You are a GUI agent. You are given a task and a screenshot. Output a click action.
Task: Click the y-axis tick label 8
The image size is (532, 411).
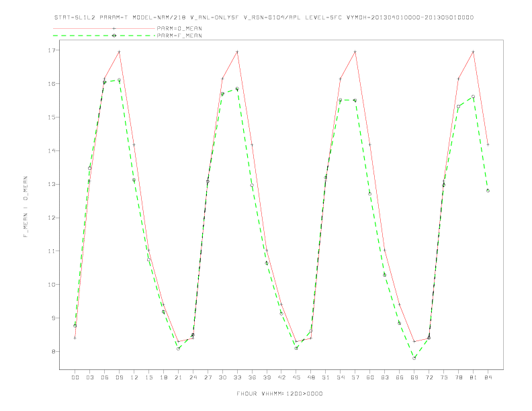[x=54, y=352]
